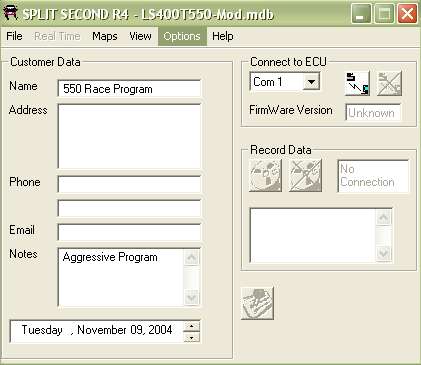Click the stop recording data icon

click(x=305, y=175)
